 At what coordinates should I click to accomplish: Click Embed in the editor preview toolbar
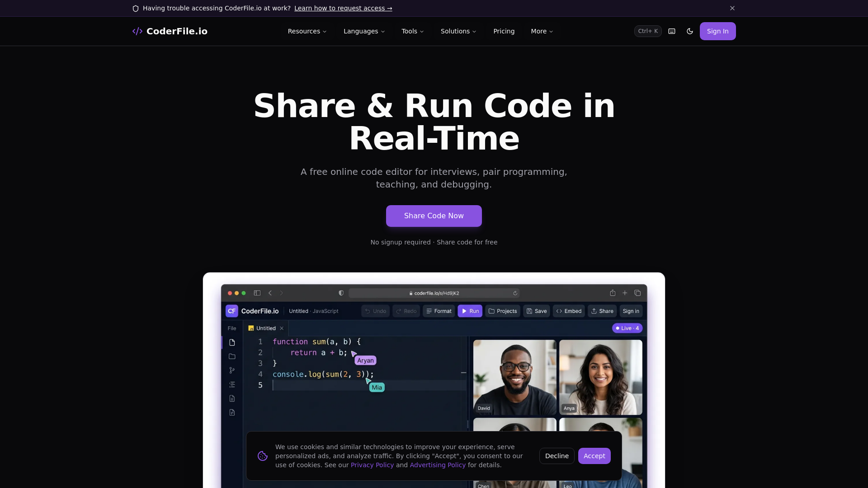569,311
